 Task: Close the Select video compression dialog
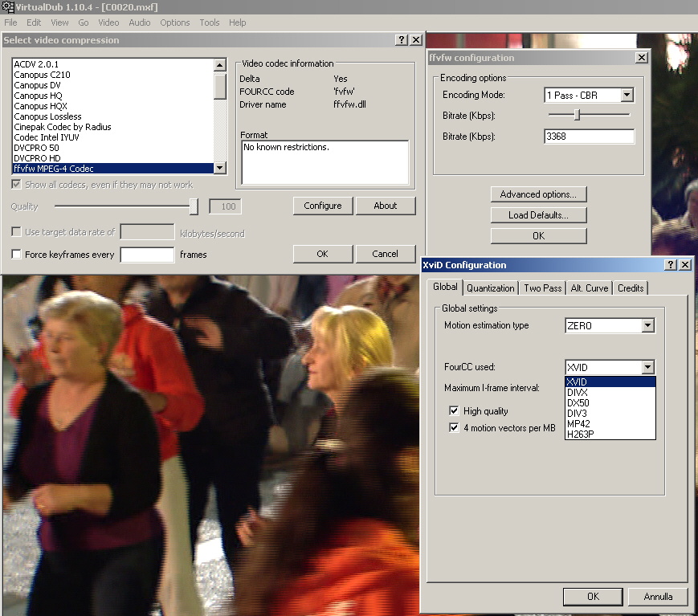pyautogui.click(x=416, y=39)
